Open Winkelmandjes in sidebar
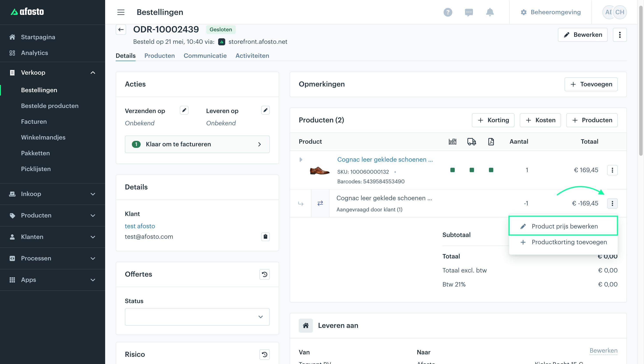This screenshot has height=364, width=644. [43, 137]
